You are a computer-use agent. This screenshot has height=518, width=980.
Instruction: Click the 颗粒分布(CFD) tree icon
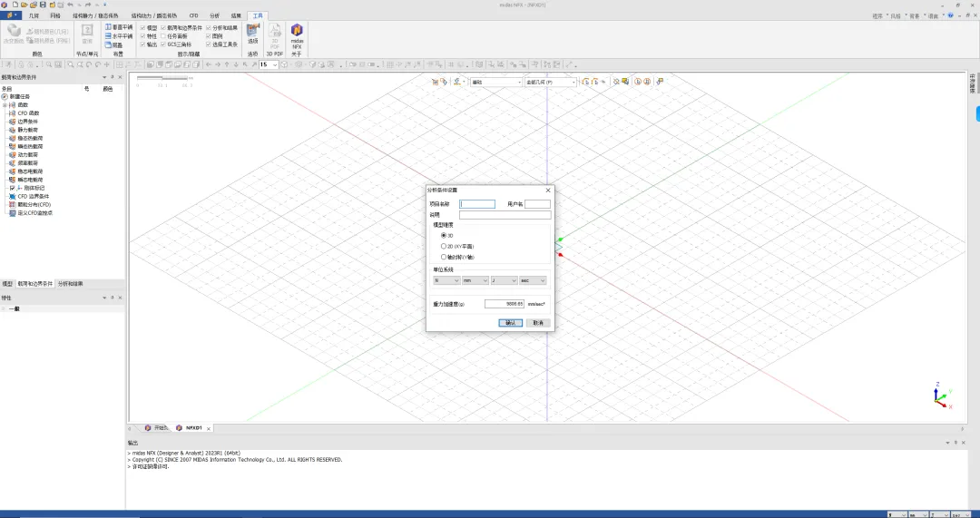[x=13, y=204]
